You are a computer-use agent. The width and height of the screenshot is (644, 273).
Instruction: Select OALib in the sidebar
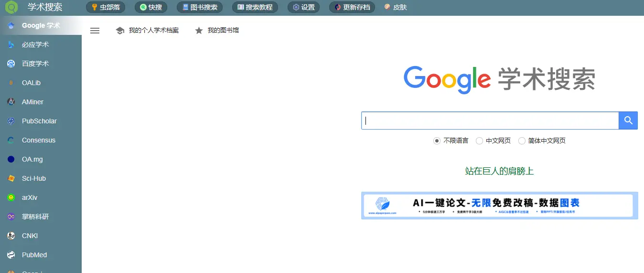click(41, 83)
